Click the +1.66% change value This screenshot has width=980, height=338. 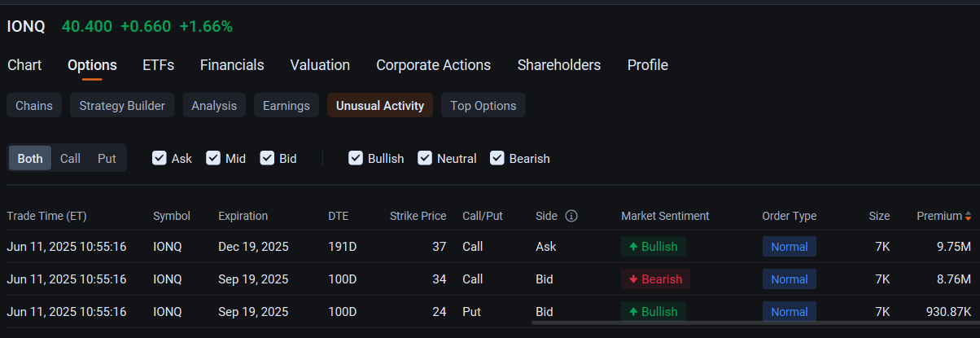206,26
